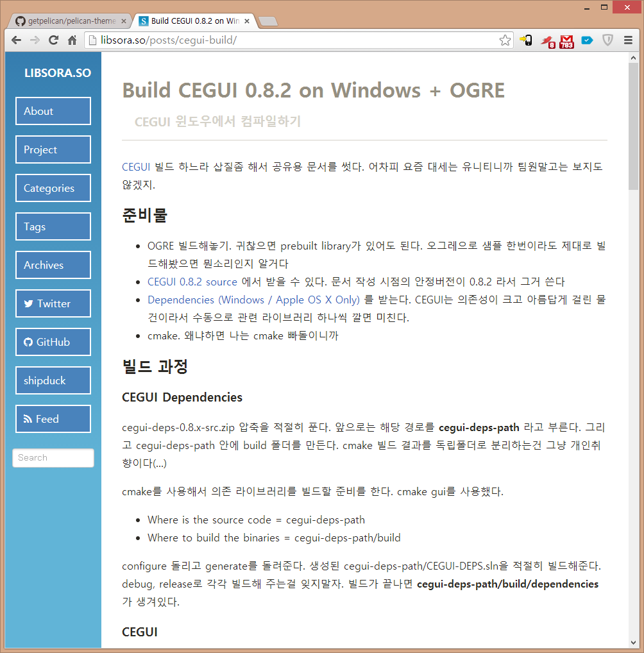Screen dimensions: 644x653
Task: Click the browser forward arrow
Action: [35, 40]
